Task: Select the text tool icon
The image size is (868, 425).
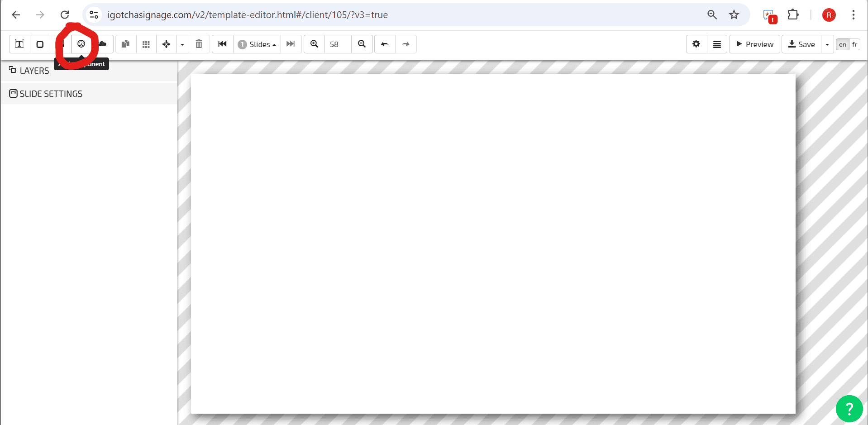Action: coord(19,44)
